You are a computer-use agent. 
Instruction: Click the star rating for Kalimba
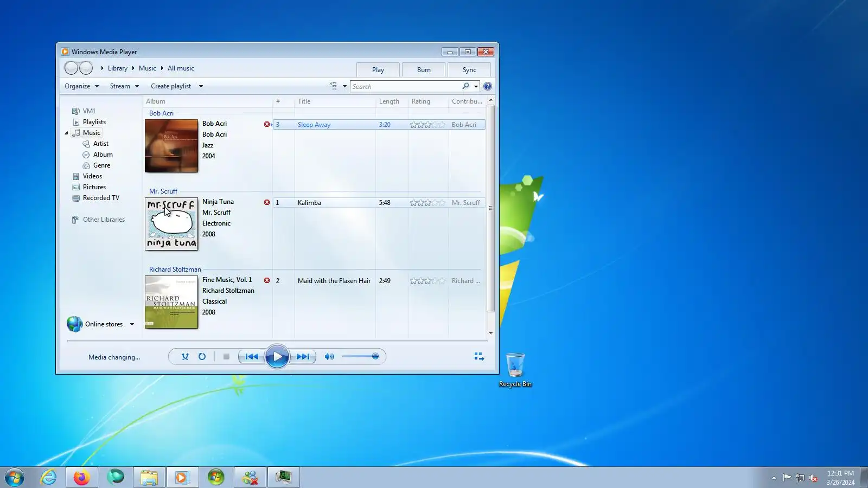pos(427,203)
